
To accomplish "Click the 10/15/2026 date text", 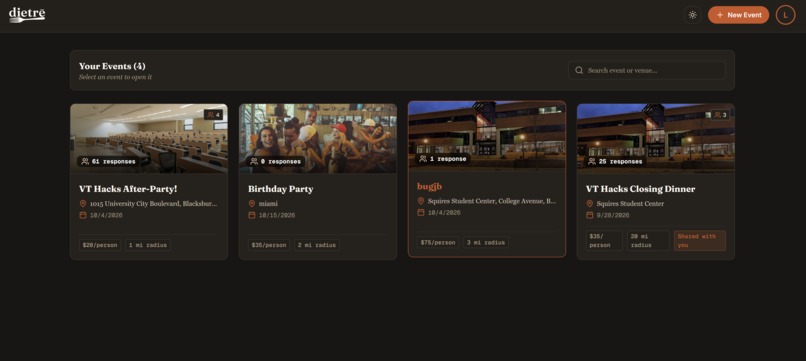I will [277, 215].
